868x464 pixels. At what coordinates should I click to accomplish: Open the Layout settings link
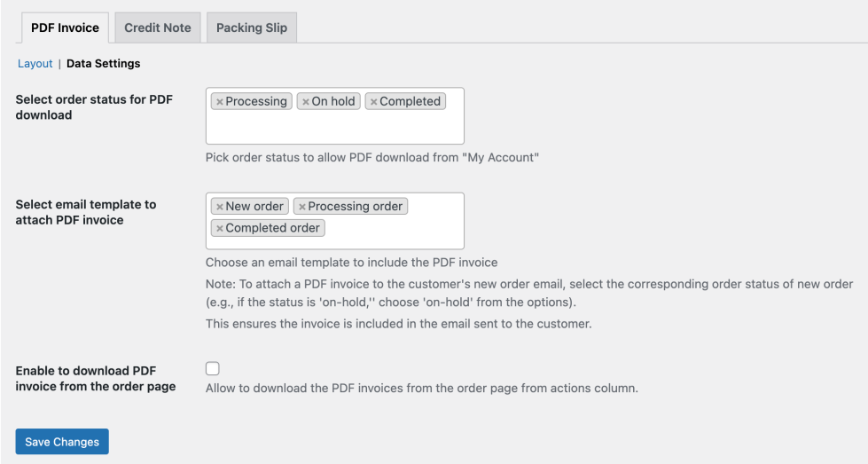click(35, 64)
